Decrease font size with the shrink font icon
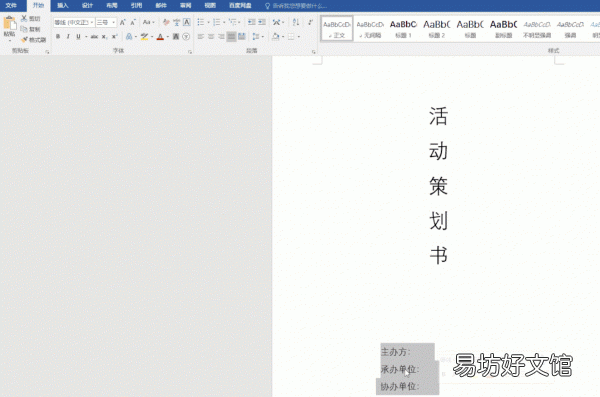Viewport: 600px width, 397px height. tap(133, 23)
